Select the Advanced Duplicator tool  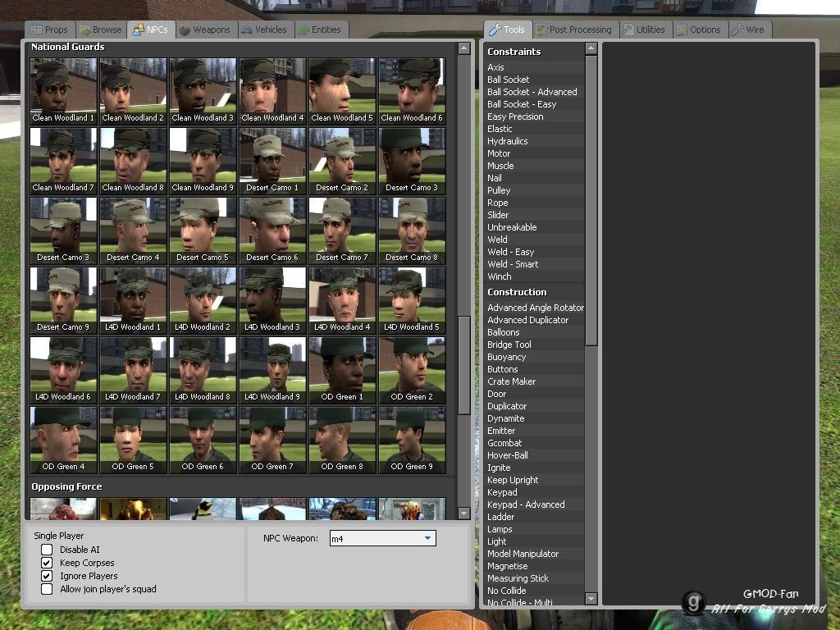point(535,320)
